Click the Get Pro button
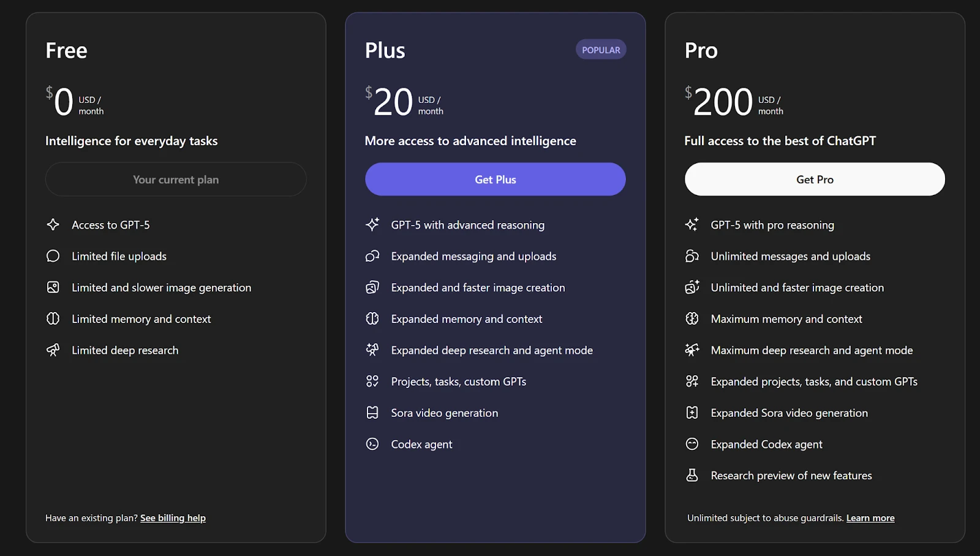This screenshot has width=980, height=556. point(814,180)
